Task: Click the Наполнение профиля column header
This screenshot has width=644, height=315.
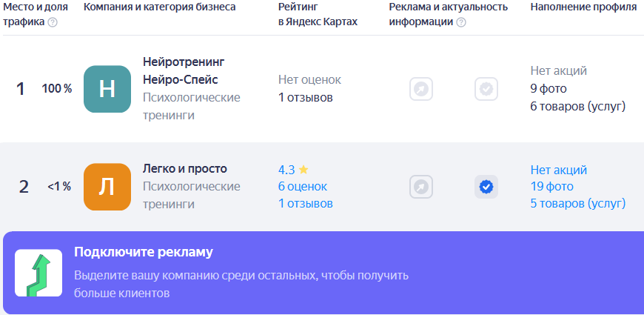Action: (583, 7)
